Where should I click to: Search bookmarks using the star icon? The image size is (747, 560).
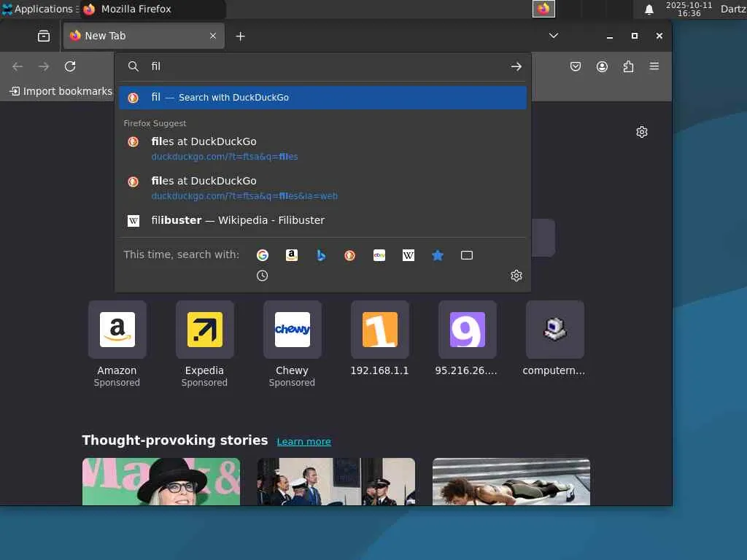[x=438, y=255]
